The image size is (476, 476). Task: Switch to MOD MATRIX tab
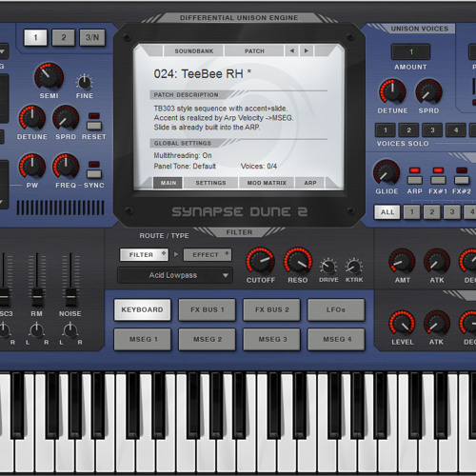[x=267, y=183]
